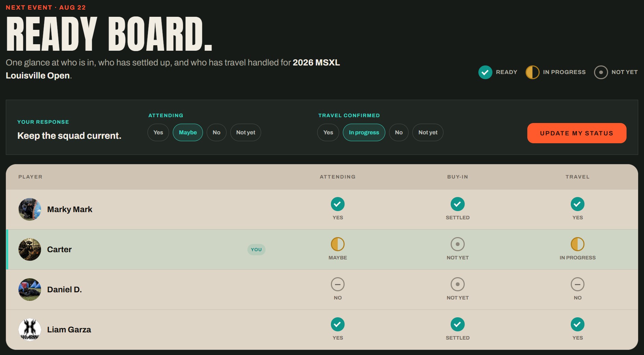Screen dimensions: 644x355
Task: Click Marky Mark's attending checkmark icon
Action: pos(338,204)
